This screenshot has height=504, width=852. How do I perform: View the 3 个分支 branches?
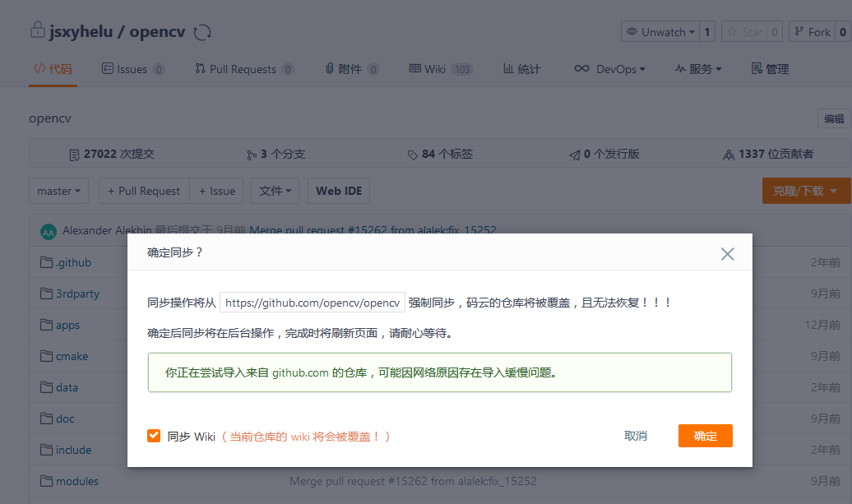pyautogui.click(x=276, y=155)
